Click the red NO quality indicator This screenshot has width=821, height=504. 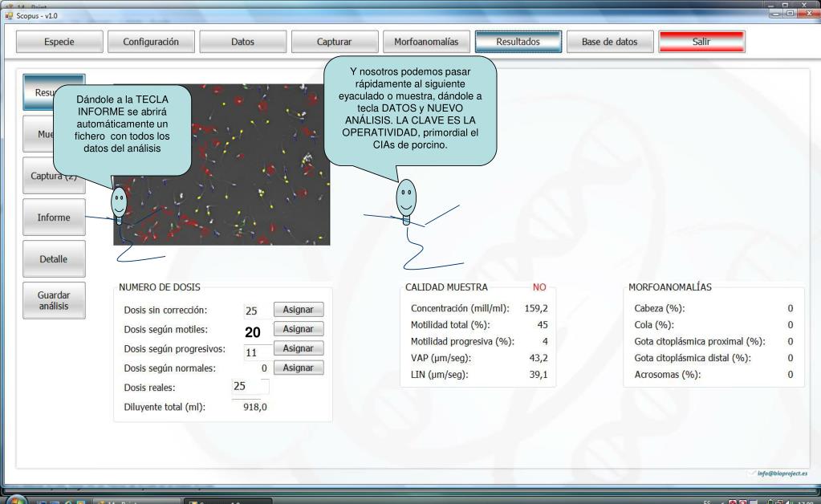(539, 287)
